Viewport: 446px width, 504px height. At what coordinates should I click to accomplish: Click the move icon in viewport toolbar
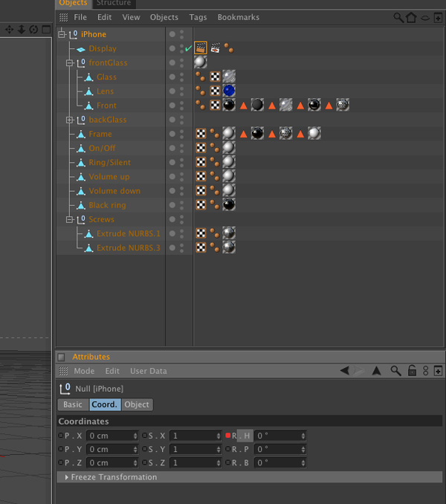coord(9,30)
